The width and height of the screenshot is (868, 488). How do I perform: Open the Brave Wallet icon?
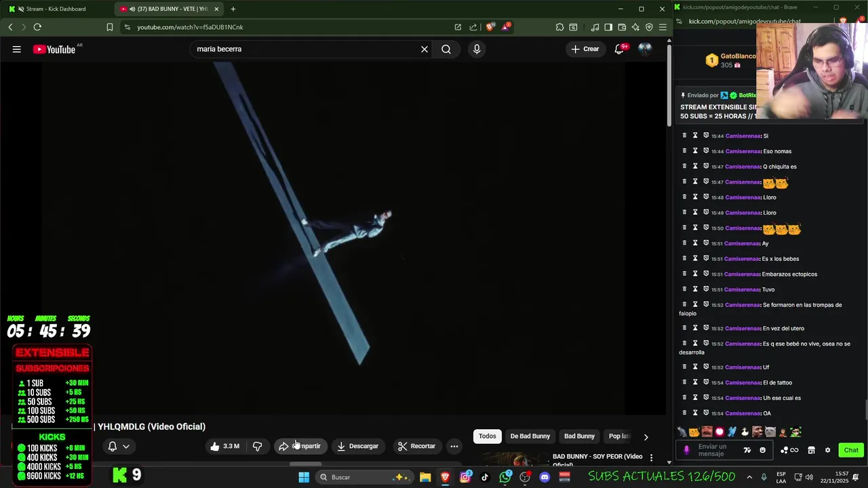point(622,27)
